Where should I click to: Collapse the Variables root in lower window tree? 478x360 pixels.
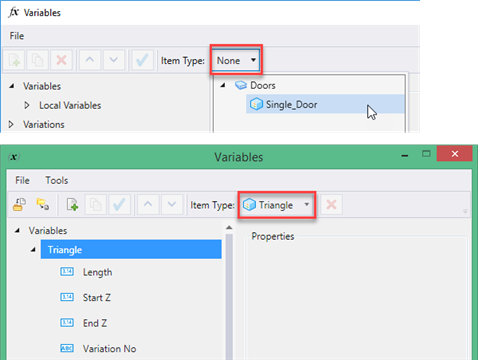point(17,230)
